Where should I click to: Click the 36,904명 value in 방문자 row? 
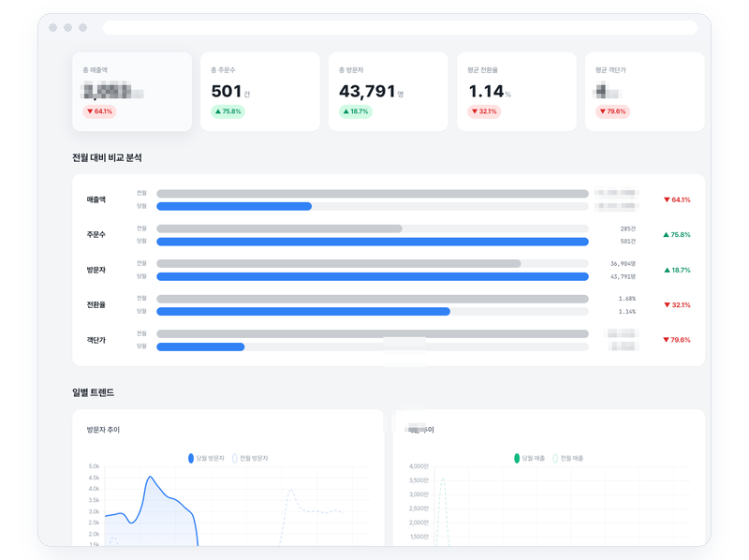[x=623, y=264]
